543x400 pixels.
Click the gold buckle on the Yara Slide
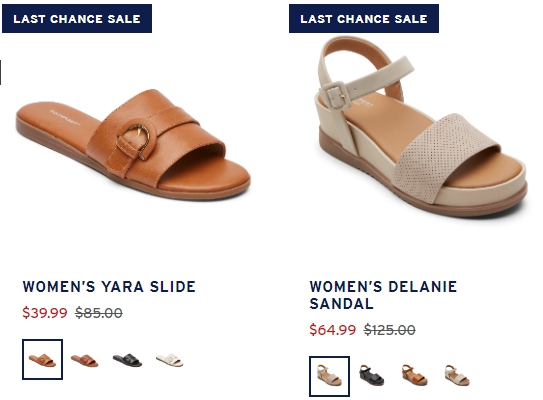134,141
